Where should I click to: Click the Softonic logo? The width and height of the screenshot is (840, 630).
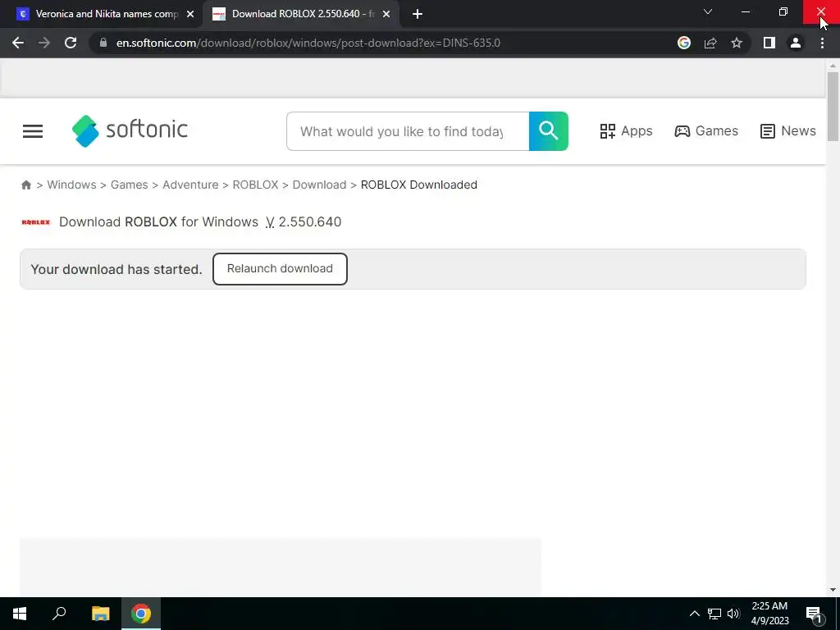click(x=130, y=130)
